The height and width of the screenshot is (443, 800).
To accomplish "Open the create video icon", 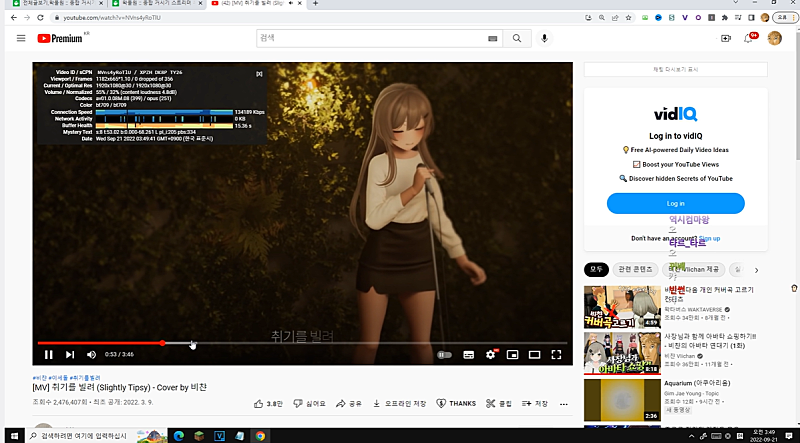I will pyautogui.click(x=726, y=38).
